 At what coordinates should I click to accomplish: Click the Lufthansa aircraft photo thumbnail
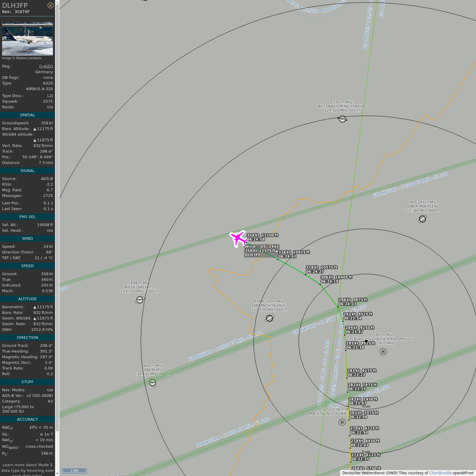click(27, 39)
